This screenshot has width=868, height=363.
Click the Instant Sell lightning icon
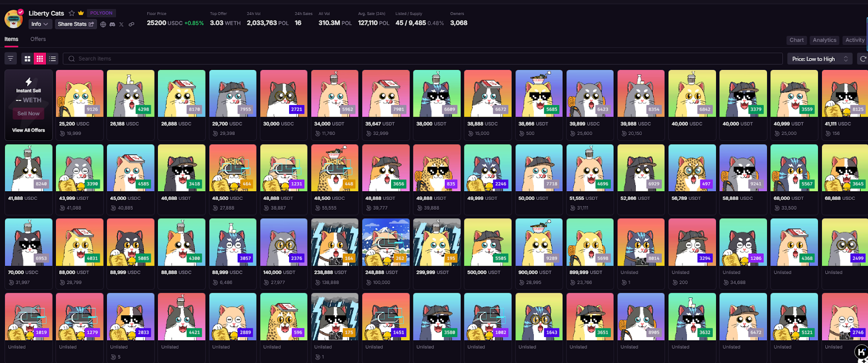click(29, 82)
